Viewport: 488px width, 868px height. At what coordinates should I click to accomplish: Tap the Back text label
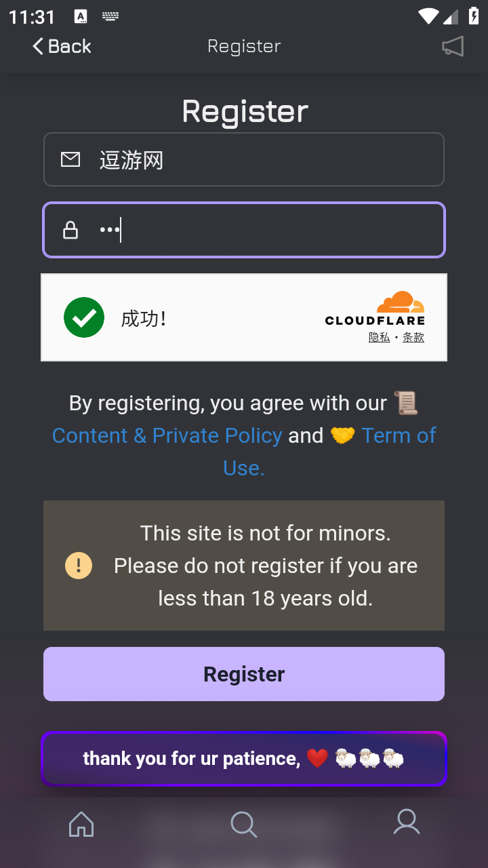tap(69, 46)
